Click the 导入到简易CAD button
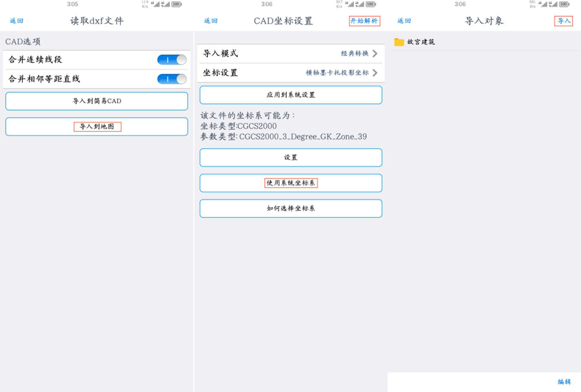Image resolution: width=581 pixels, height=392 pixels. 96,101
